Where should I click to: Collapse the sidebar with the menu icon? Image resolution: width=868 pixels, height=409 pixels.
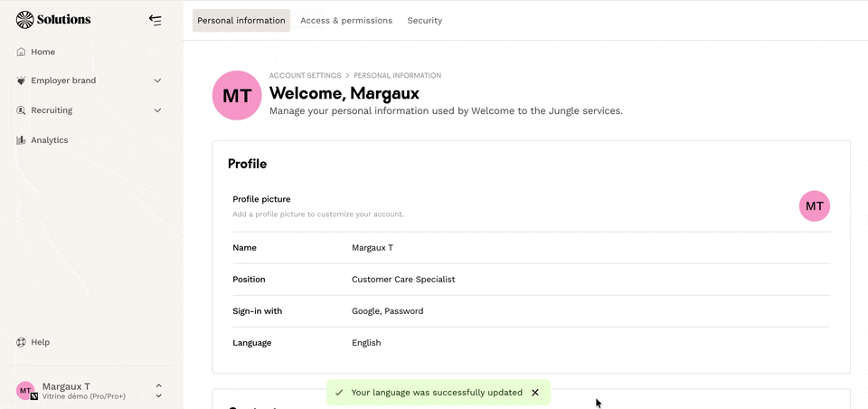[x=156, y=20]
